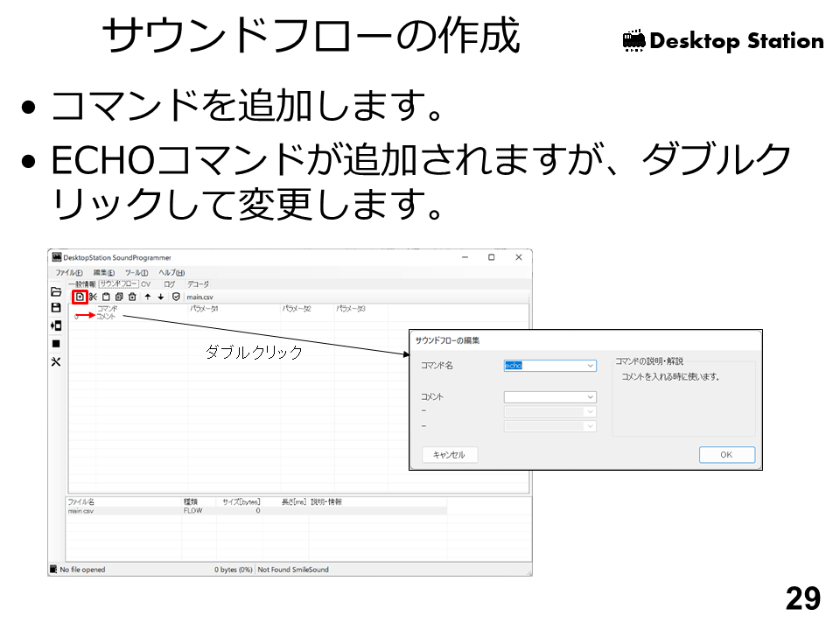Click the scissors cut icon in toolbar
Image resolution: width=840 pixels, height=630 pixels.
point(93,297)
